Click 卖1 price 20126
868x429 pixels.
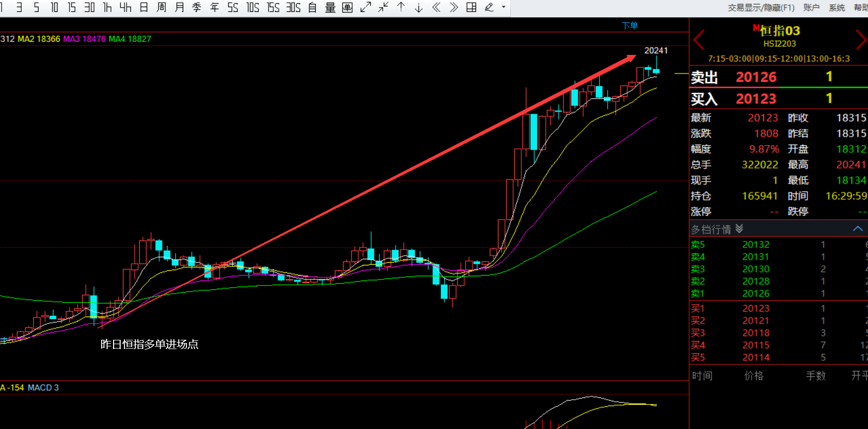tap(756, 294)
